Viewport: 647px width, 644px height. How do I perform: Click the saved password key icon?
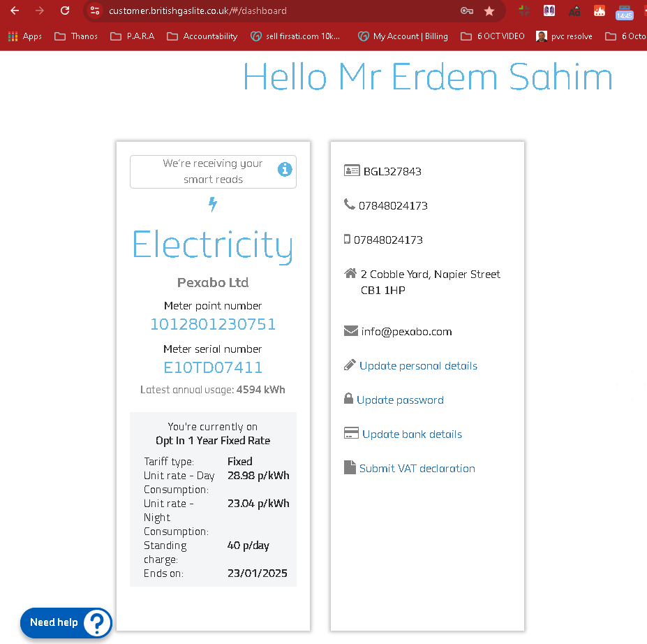[x=467, y=10]
